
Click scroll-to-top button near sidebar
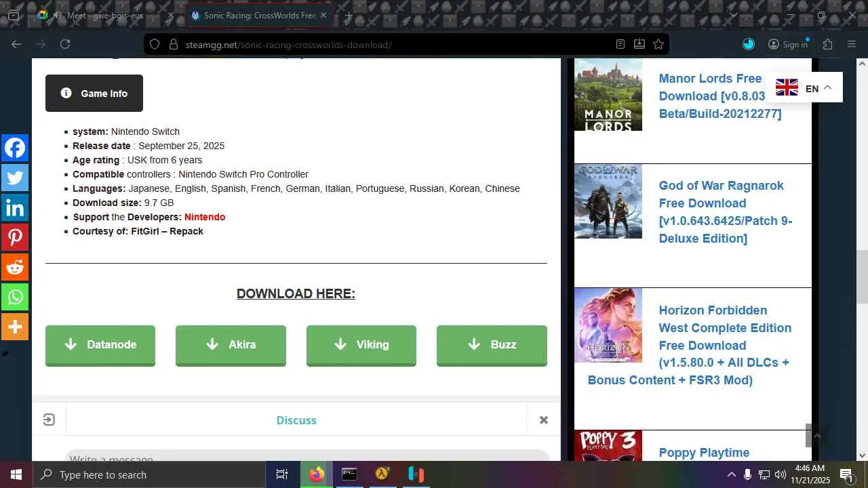tap(816, 436)
